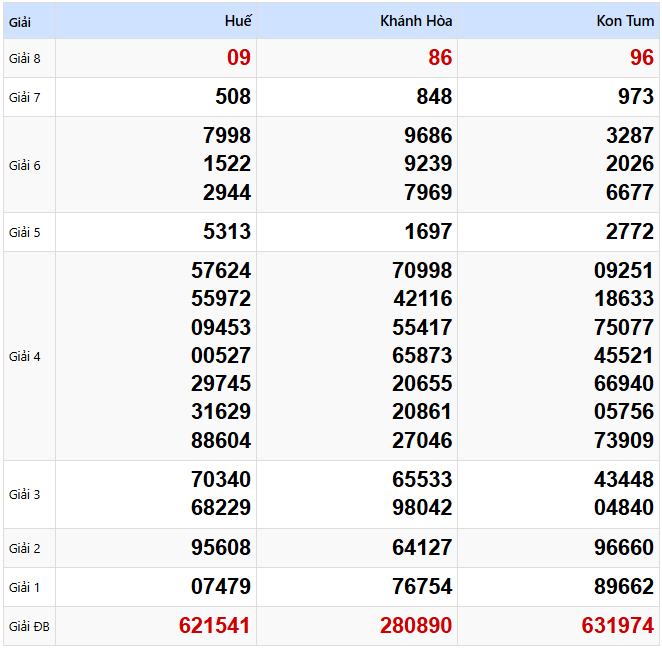Select red number 86 under Khánh Hòa

coord(440,58)
